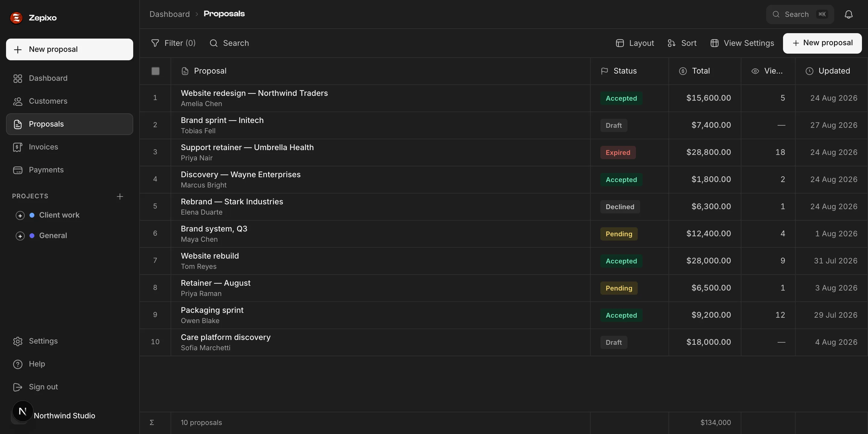
Task: Click the sidebar New proposal button
Action: click(x=69, y=49)
